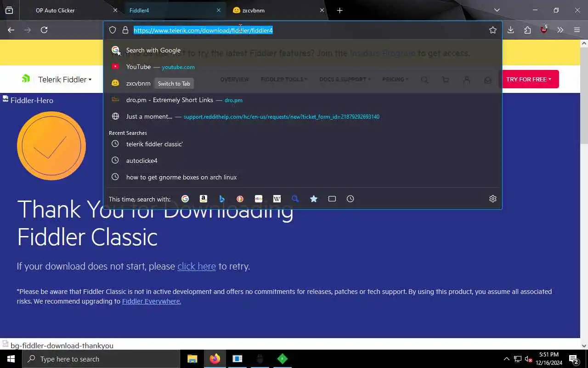588x368 pixels.
Task: Close the zxcvbnm browser tab
Action: [322, 10]
